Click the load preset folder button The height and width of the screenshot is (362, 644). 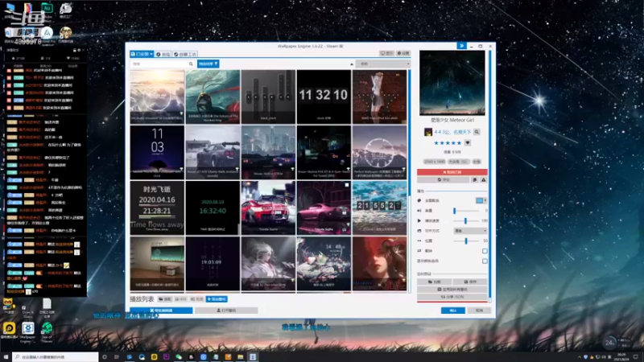pos(435,282)
